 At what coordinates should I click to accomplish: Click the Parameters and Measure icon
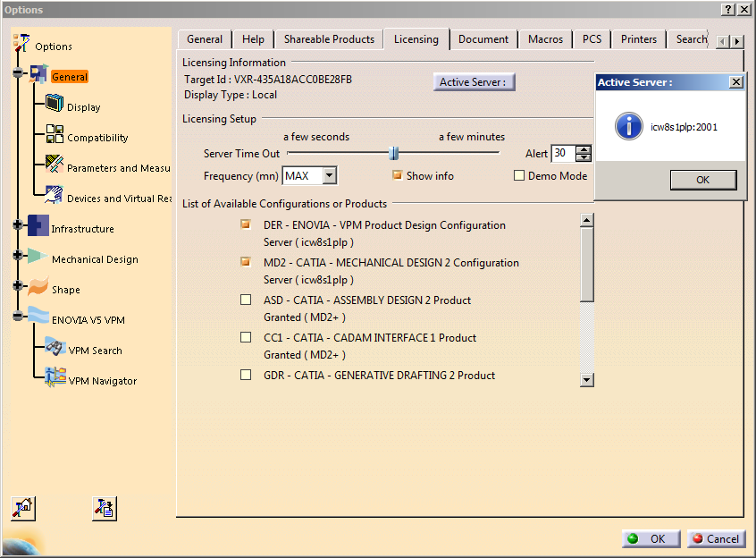[x=55, y=165]
